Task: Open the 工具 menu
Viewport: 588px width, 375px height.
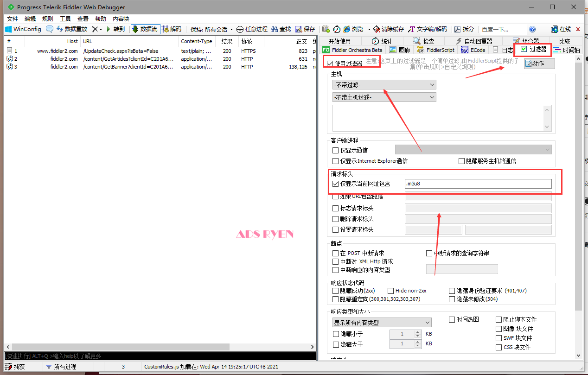Action: (x=65, y=19)
